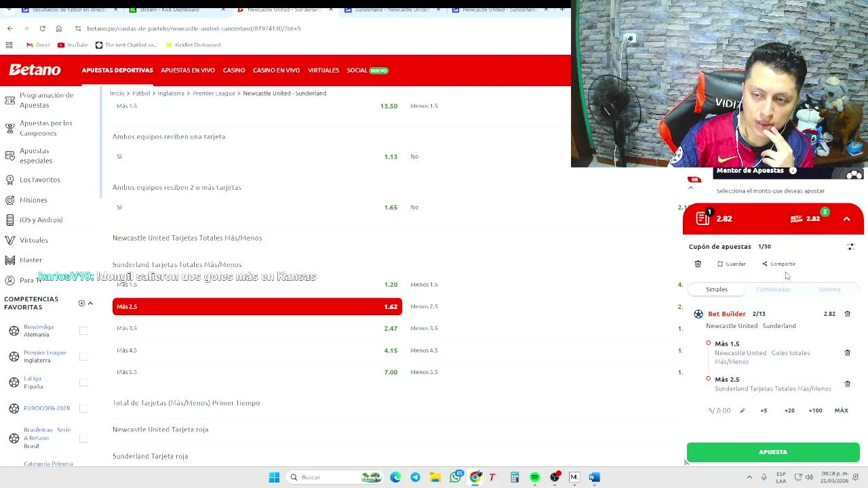The image size is (868, 488).
Task: Expand Newcastle United Tarjeta roja
Action: [161, 430]
